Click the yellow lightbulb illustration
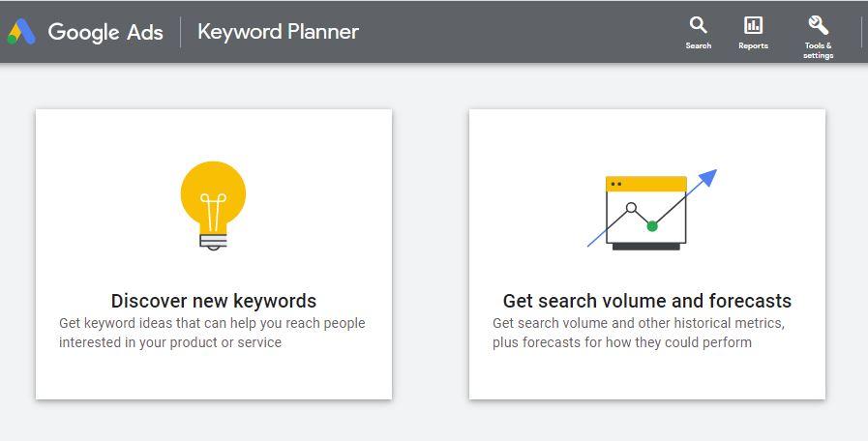Image resolution: width=868 pixels, height=441 pixels. click(213, 206)
